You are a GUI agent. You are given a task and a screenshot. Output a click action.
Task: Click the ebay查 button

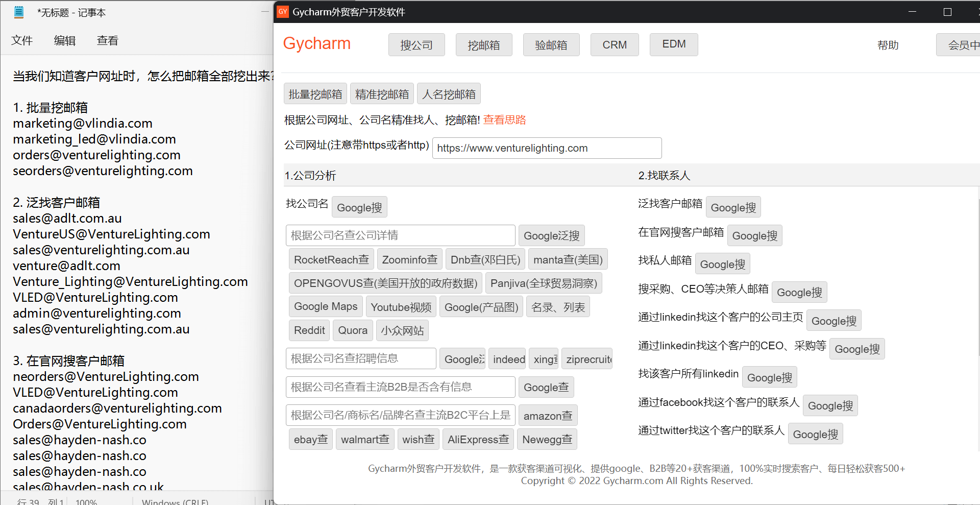click(x=311, y=439)
